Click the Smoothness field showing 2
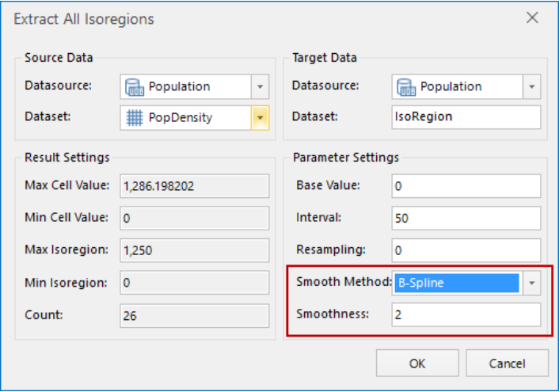Viewport: 559px width, 392px height. pos(466,314)
